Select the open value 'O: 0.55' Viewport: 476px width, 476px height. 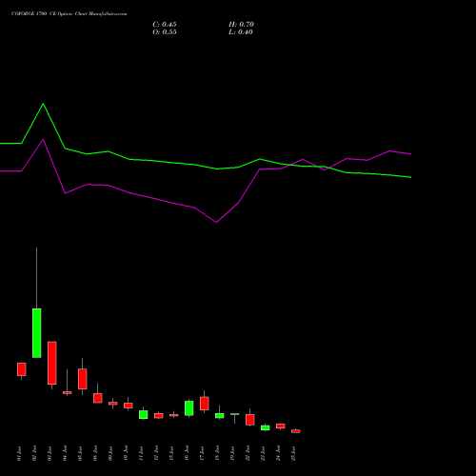point(165,32)
